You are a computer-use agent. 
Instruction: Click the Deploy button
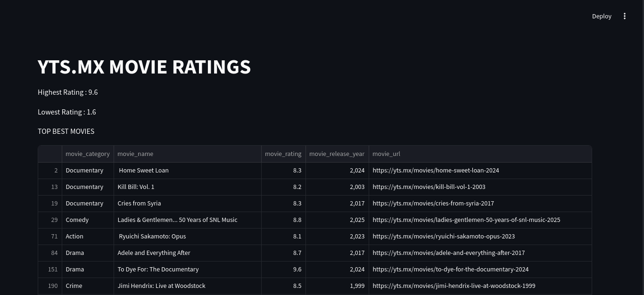tap(602, 16)
